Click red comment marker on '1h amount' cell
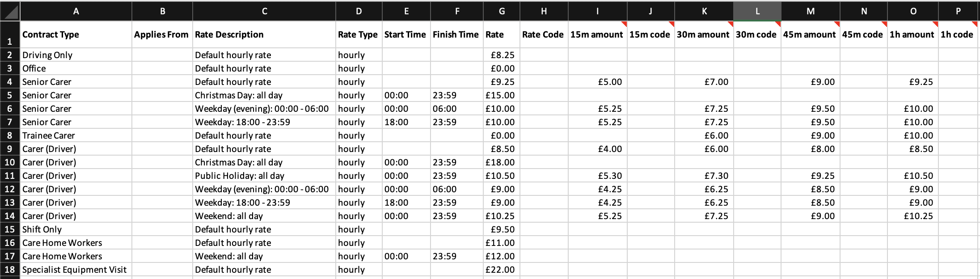This screenshot has height=279, width=980. (935, 24)
